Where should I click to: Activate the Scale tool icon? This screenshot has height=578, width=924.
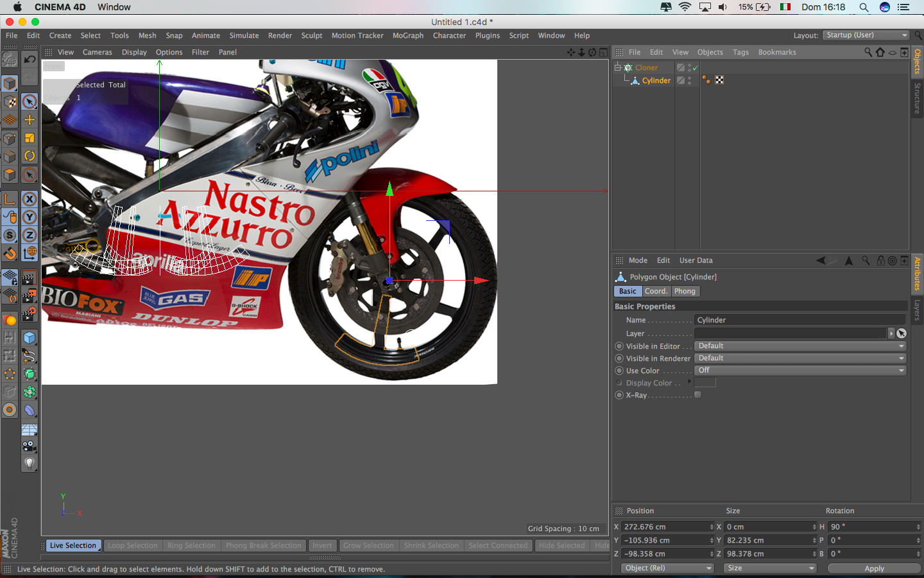[x=30, y=137]
